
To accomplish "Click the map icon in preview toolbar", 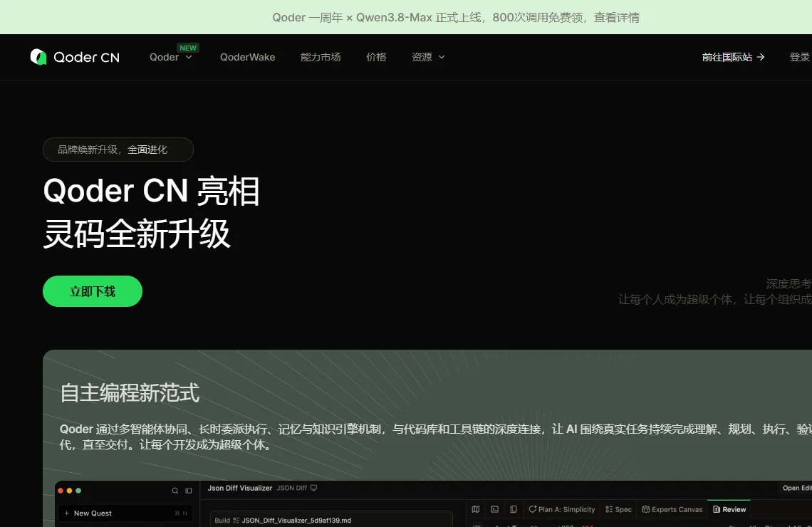I will tap(475, 509).
